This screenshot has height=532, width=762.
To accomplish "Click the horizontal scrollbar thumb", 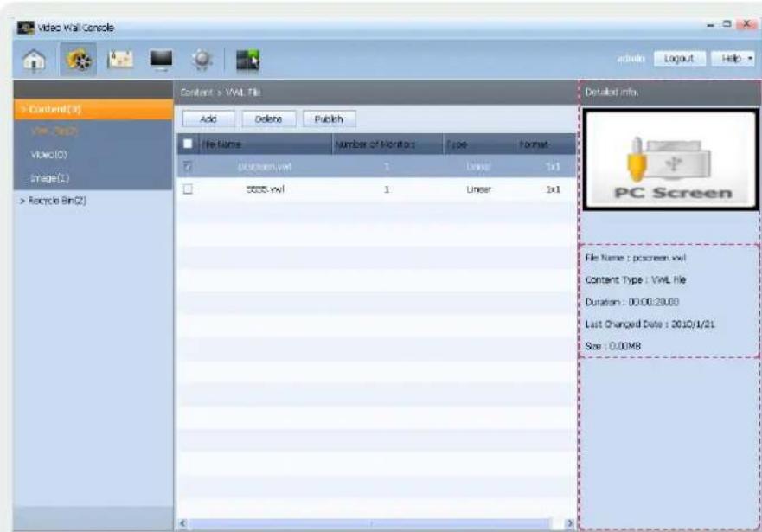I will [371, 523].
